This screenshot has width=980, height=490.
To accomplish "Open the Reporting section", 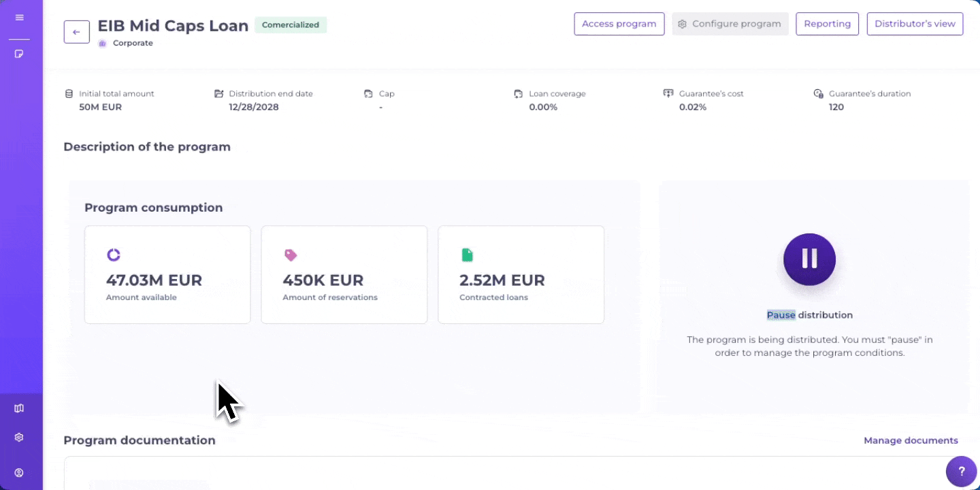I will (x=827, y=24).
